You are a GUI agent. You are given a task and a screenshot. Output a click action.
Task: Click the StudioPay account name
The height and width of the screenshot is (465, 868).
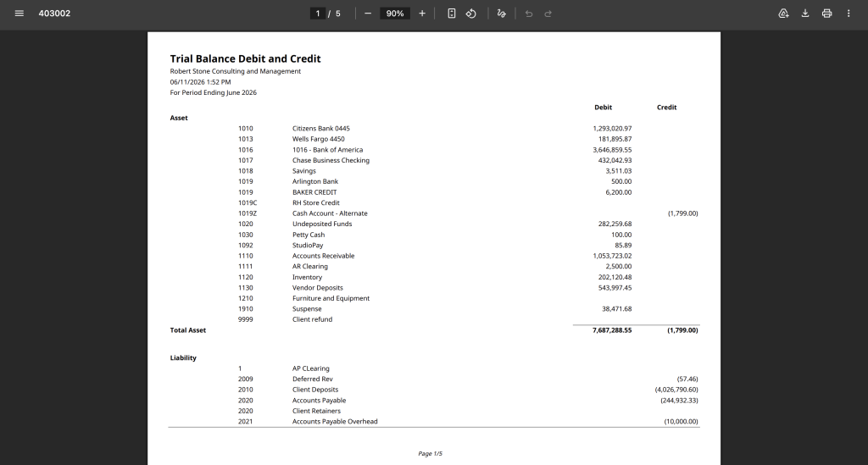(x=308, y=246)
